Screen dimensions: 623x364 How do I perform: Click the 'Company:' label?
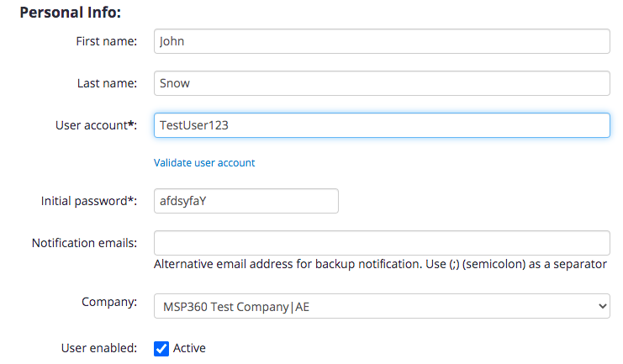click(109, 302)
